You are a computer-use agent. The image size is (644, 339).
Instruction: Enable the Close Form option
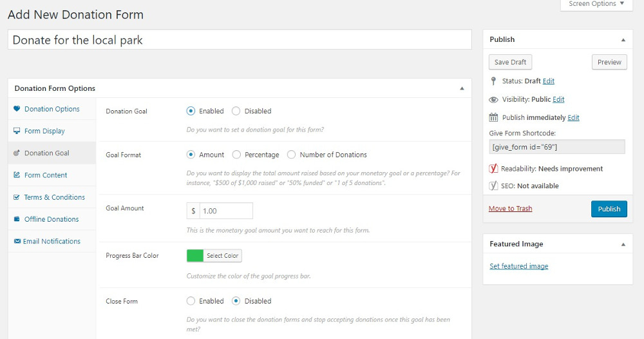191,301
